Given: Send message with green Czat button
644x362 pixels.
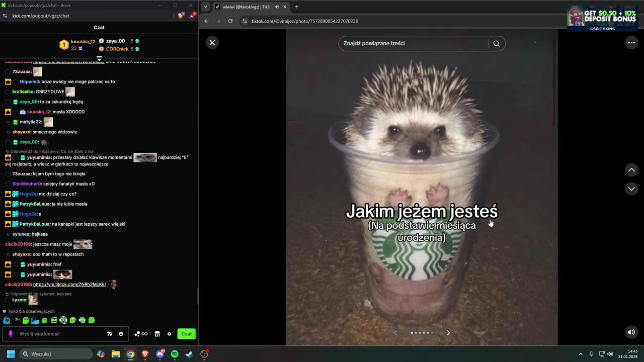Looking at the screenshot, I should 187,334.
